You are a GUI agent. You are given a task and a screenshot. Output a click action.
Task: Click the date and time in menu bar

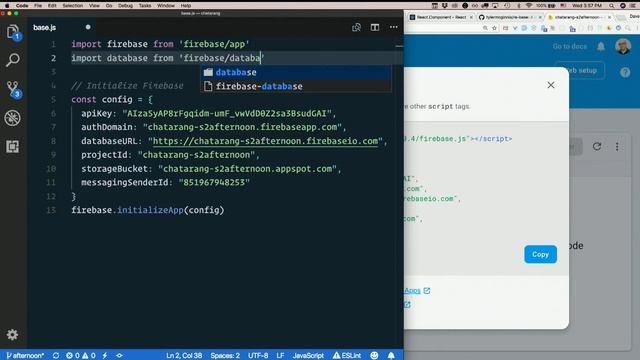(587, 6)
